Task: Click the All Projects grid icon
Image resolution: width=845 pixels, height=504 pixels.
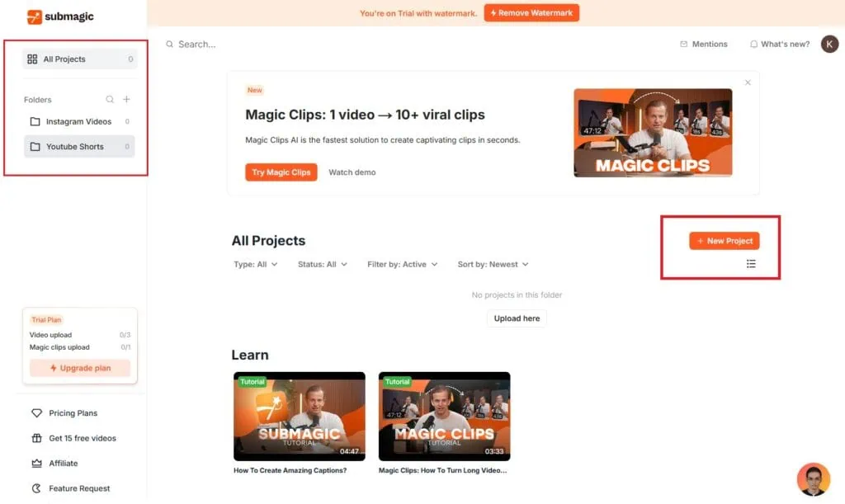Action: click(x=32, y=59)
